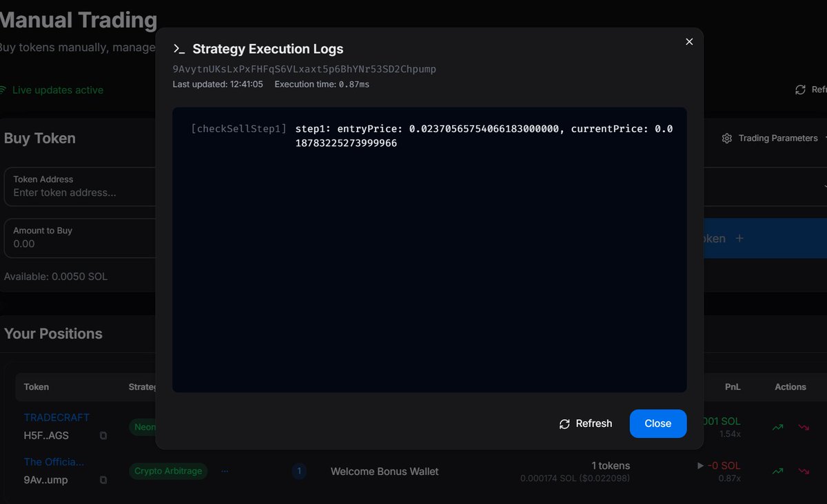Expand the -0 SOL PnL triangle
The height and width of the screenshot is (504, 827).
tap(701, 466)
